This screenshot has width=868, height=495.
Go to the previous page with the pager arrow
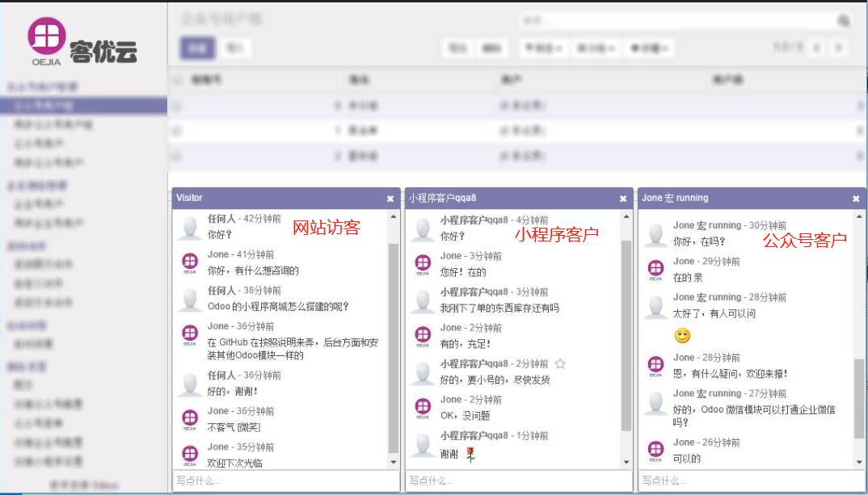[816, 48]
